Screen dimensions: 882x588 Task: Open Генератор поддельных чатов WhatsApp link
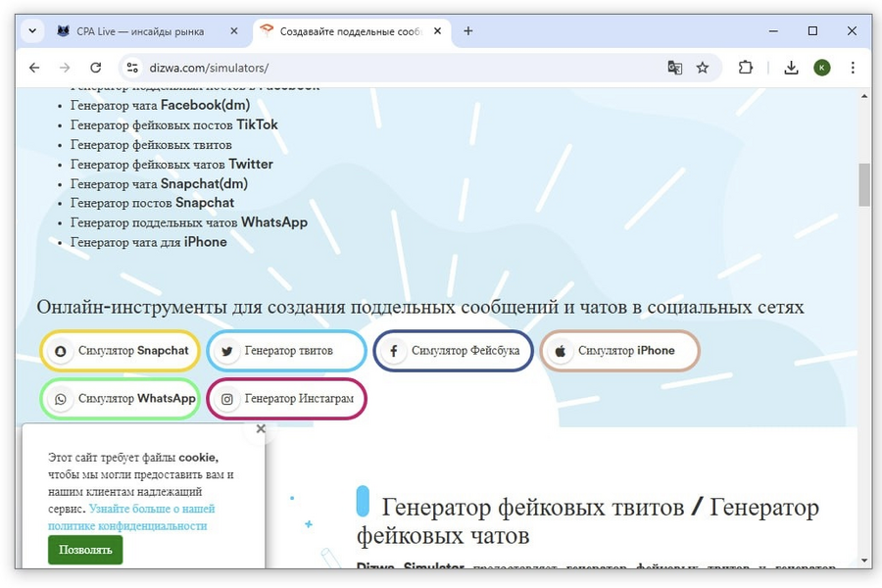[188, 222]
